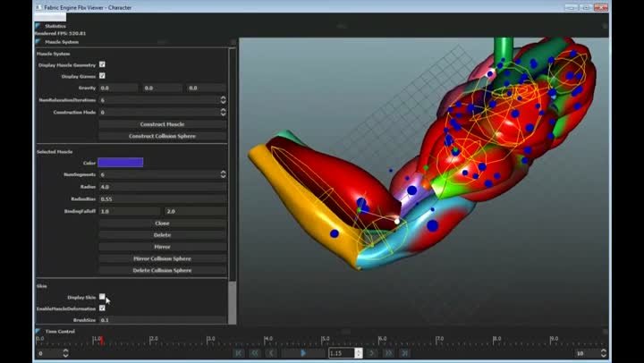Viewport: 644px width, 363px height.
Task: Jump to the first frame of timeline
Action: click(240, 353)
